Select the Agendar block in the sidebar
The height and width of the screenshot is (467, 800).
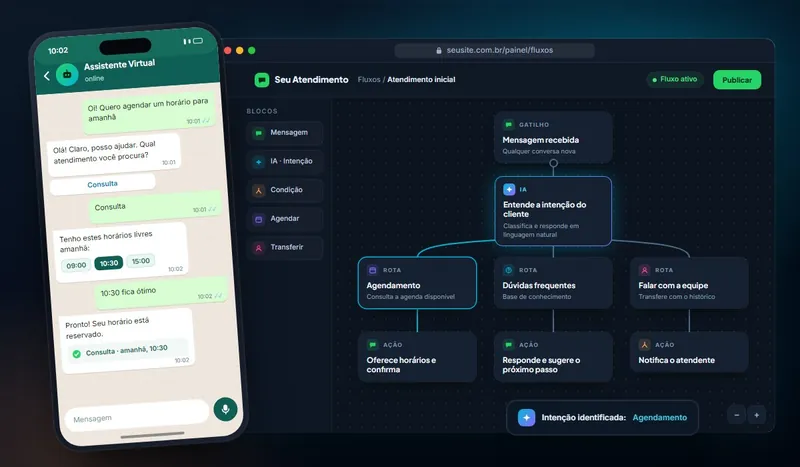click(285, 218)
